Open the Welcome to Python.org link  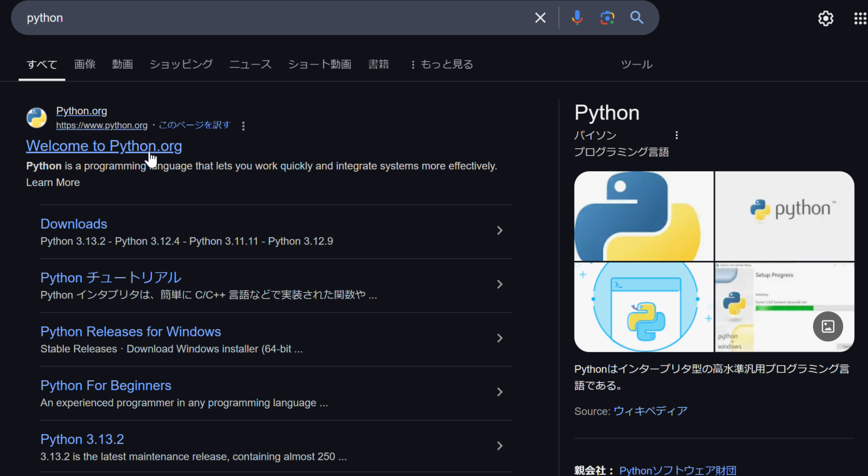[x=104, y=146]
